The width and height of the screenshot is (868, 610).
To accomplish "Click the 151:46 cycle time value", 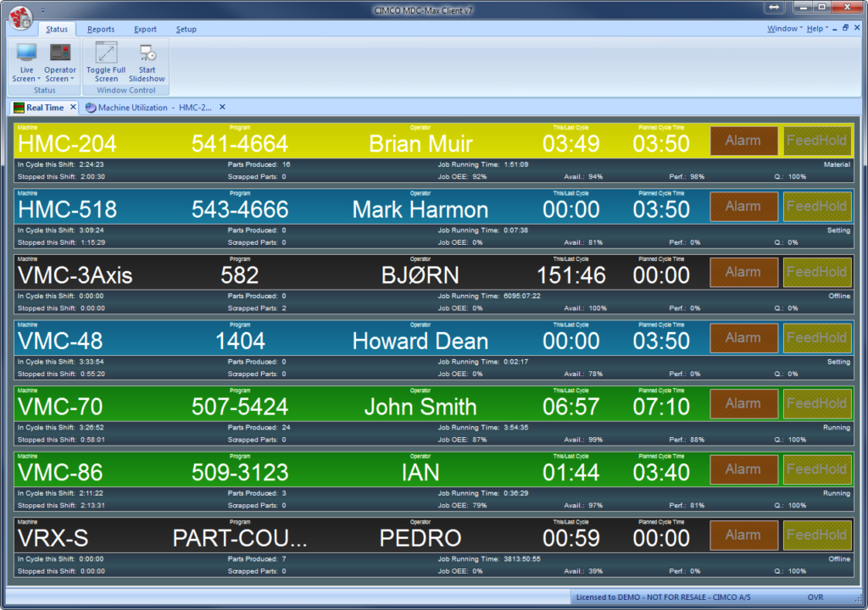I will click(571, 275).
